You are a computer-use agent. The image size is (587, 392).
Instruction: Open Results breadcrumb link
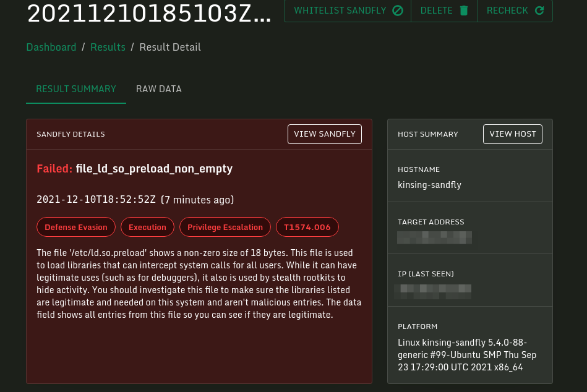click(x=108, y=47)
